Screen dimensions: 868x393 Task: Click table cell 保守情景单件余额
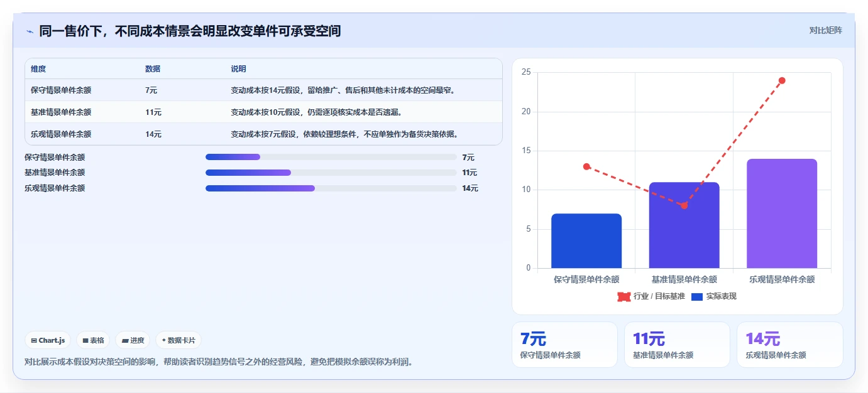click(x=61, y=90)
